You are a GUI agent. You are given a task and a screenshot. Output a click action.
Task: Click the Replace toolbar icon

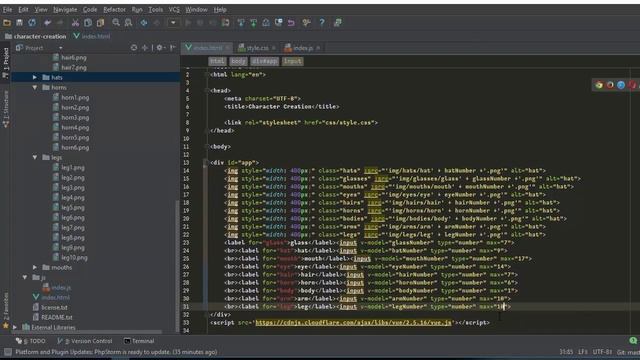128,23
